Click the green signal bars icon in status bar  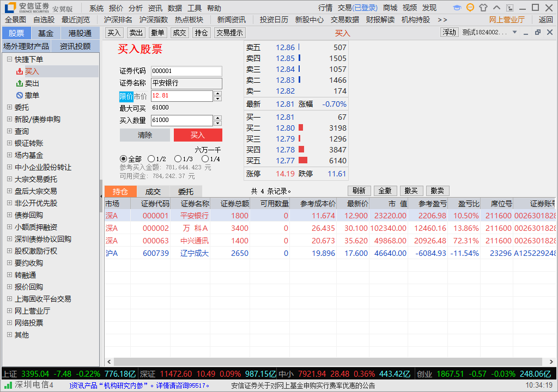tap(8, 385)
